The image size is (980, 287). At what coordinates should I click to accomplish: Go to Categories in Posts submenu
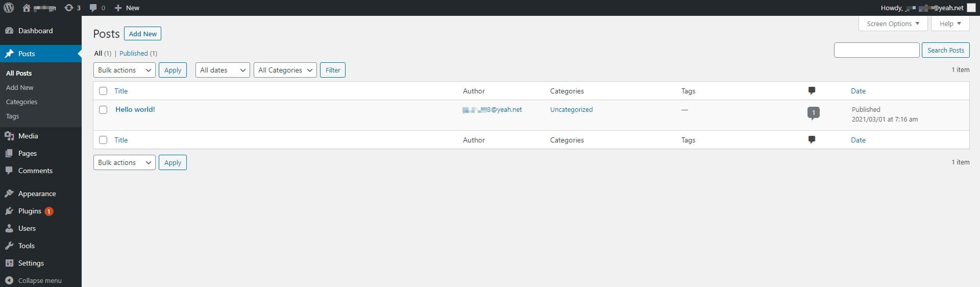pos(21,102)
